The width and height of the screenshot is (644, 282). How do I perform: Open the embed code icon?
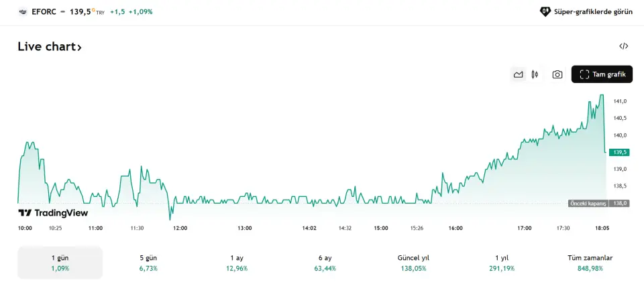(623, 46)
